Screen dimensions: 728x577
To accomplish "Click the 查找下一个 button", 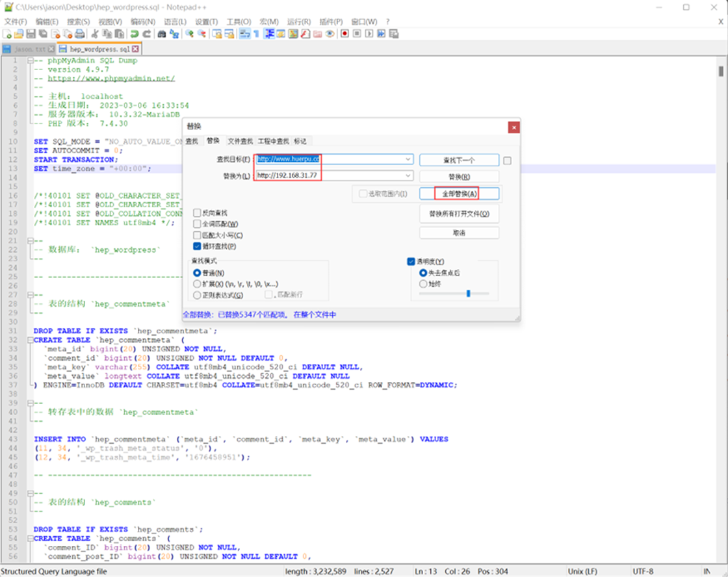I will (x=459, y=160).
